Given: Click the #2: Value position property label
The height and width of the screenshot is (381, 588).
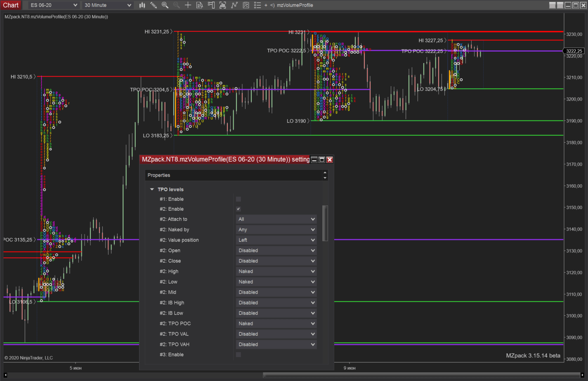Looking at the screenshot, I should [179, 240].
